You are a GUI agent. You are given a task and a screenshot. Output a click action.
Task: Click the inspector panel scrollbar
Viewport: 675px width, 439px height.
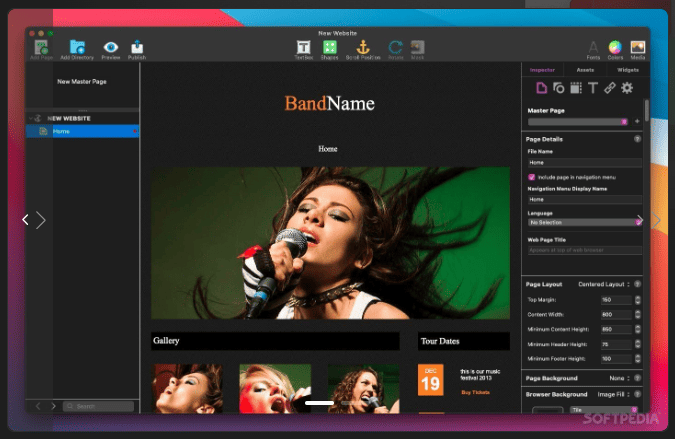click(646, 111)
